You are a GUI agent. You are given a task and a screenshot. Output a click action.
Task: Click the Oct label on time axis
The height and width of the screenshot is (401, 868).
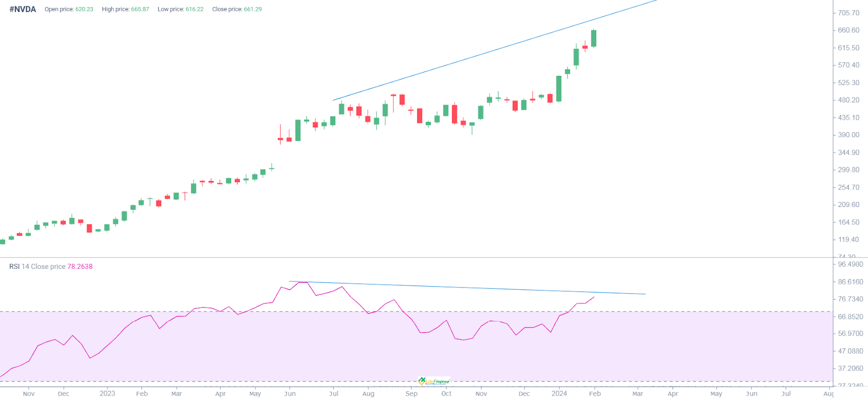(446, 394)
